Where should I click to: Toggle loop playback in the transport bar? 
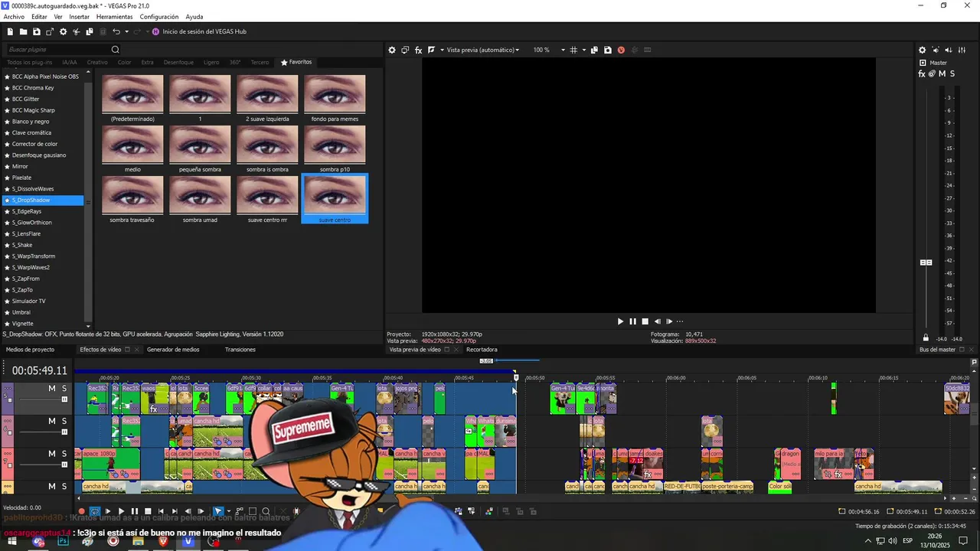(95, 511)
